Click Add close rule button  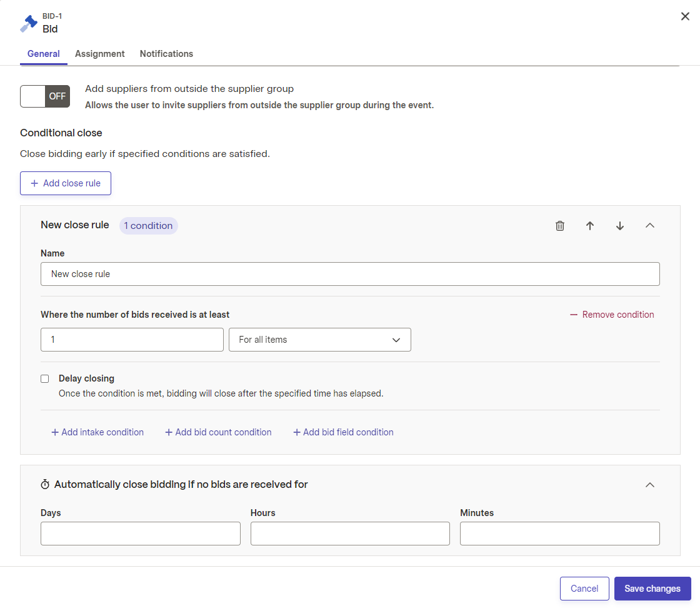pos(66,183)
